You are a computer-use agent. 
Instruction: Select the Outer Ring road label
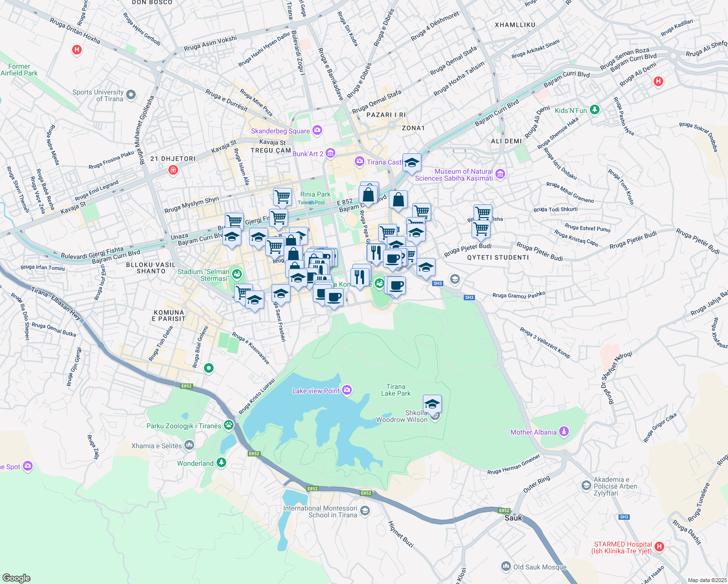(537, 484)
